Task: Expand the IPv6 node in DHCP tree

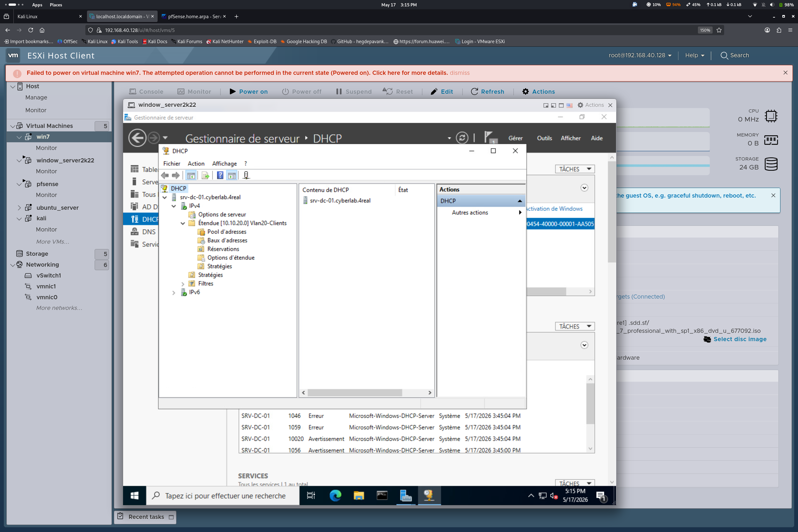Action: 174,293
